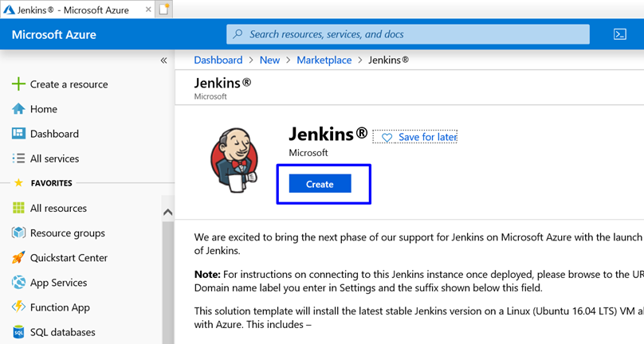Go to Marketplace breadcrumb
The image size is (644, 344).
click(324, 60)
